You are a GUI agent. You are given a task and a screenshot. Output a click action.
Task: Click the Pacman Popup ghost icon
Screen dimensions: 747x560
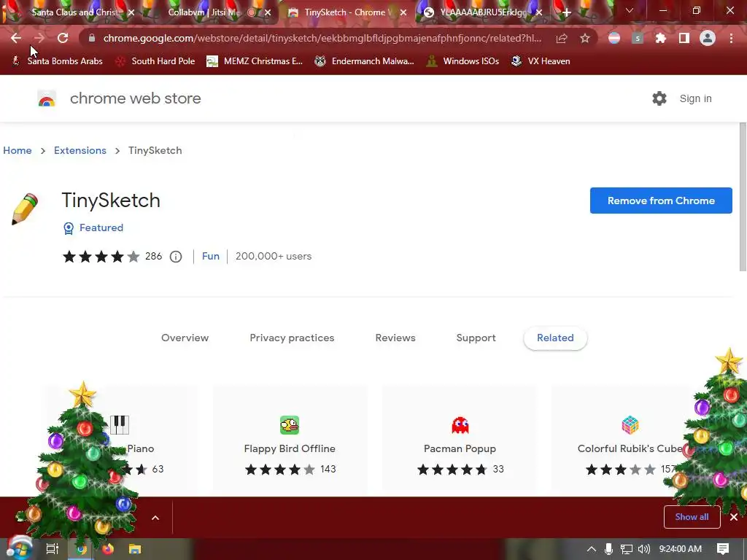[x=460, y=425]
